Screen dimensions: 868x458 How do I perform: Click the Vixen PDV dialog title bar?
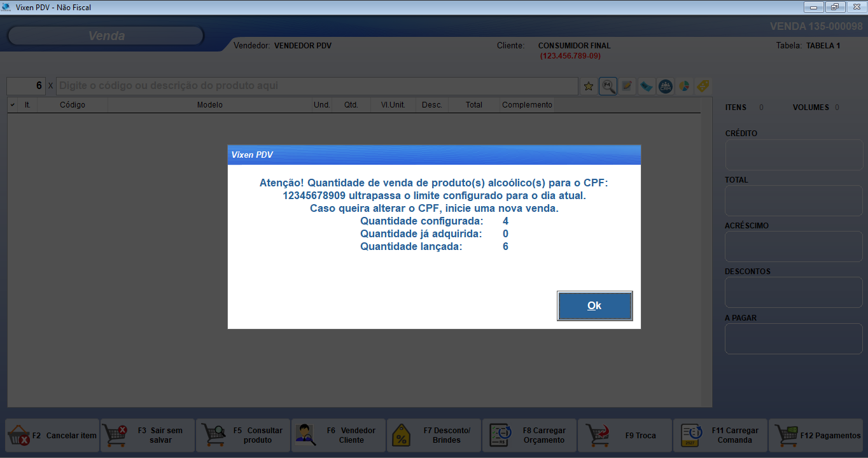pos(434,155)
